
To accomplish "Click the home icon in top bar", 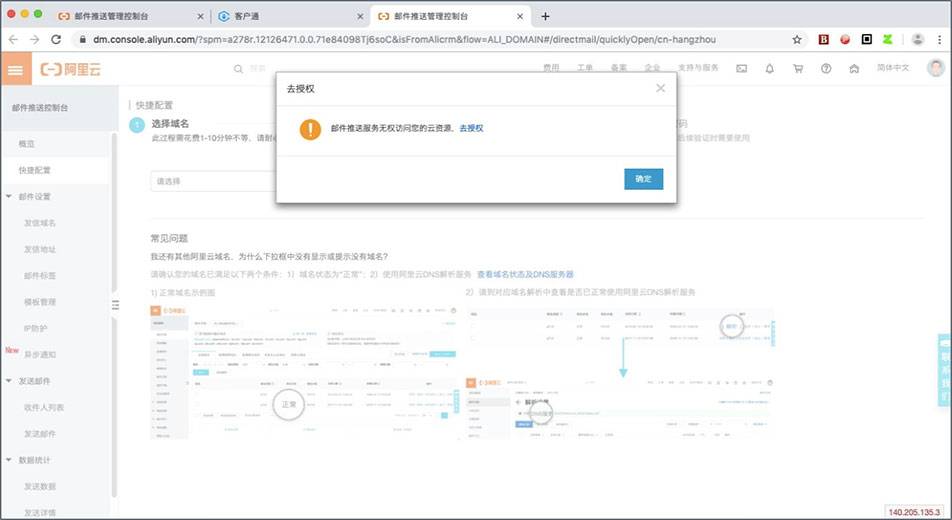I will [853, 69].
